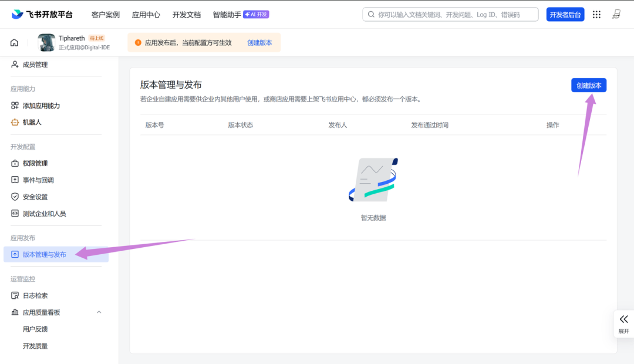Go to 权限管理 permissions page

(35, 163)
